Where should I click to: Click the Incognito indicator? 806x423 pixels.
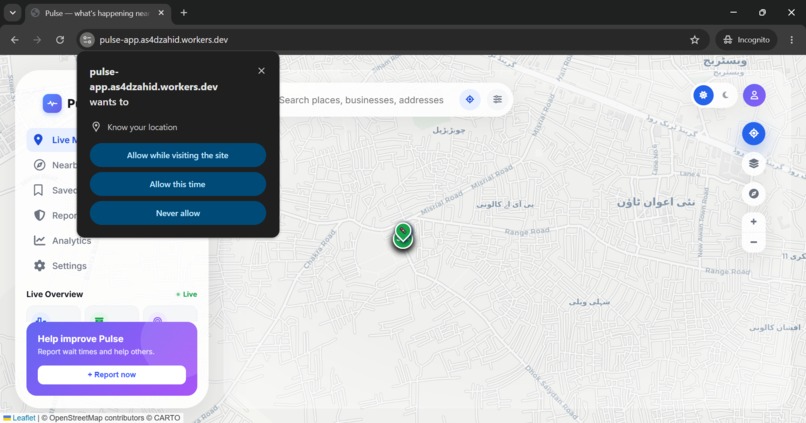pyautogui.click(x=746, y=40)
